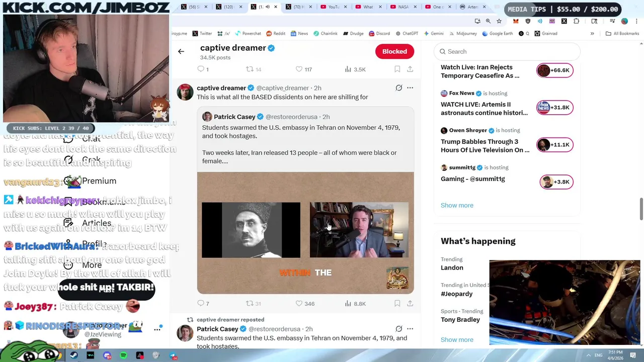644x362 pixels.
Task: Click the X search input field
Action: coord(507,51)
